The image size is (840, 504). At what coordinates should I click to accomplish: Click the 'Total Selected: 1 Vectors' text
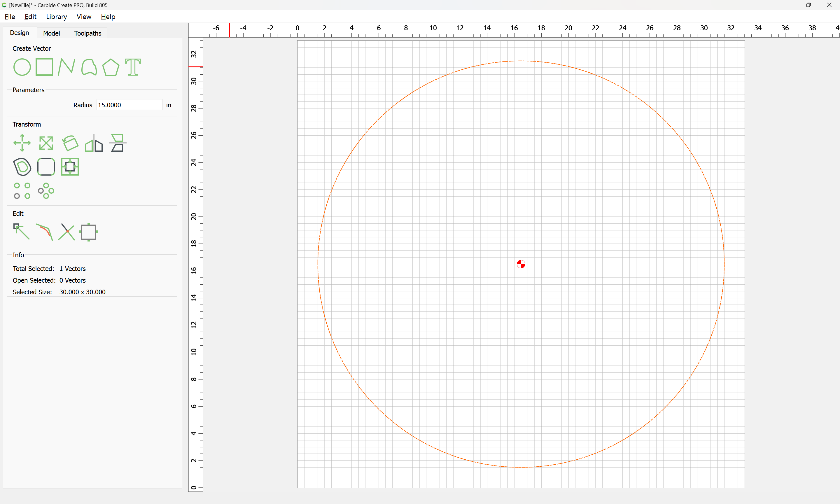(49, 269)
